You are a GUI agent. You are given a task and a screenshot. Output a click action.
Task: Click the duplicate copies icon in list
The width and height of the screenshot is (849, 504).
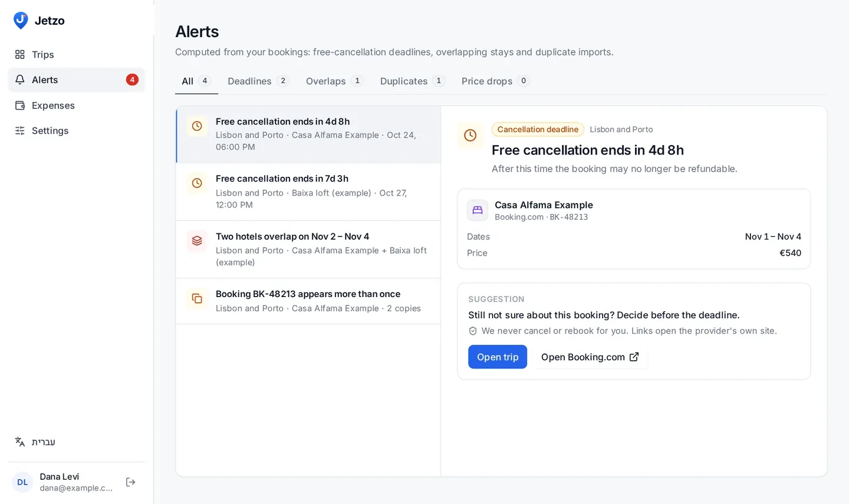click(x=197, y=299)
